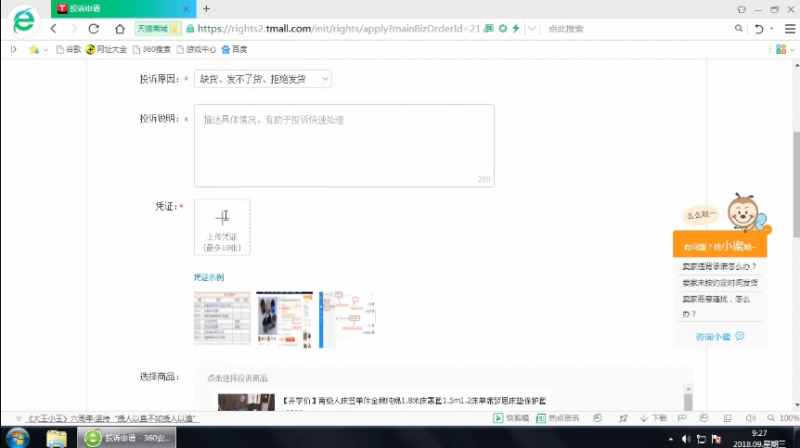Click the 100% zoom level control
Screen dimensions: 800x448
(x=783, y=418)
